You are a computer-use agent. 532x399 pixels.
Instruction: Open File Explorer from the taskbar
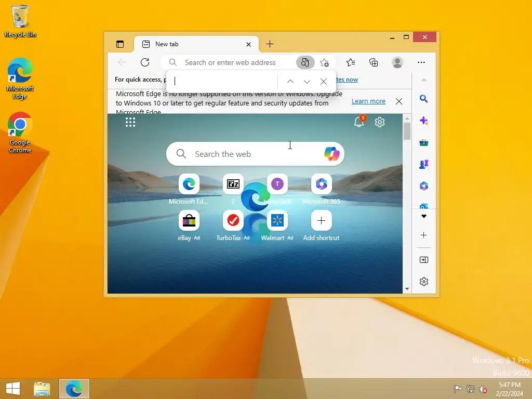42,389
